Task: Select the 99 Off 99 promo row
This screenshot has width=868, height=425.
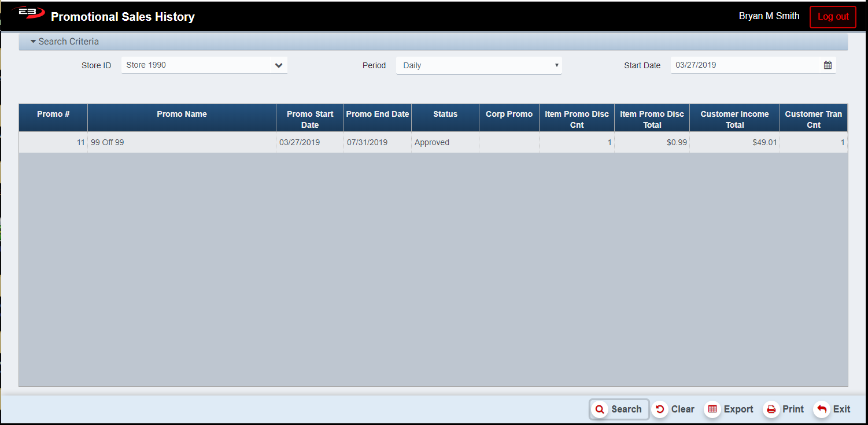Action: pos(182,143)
